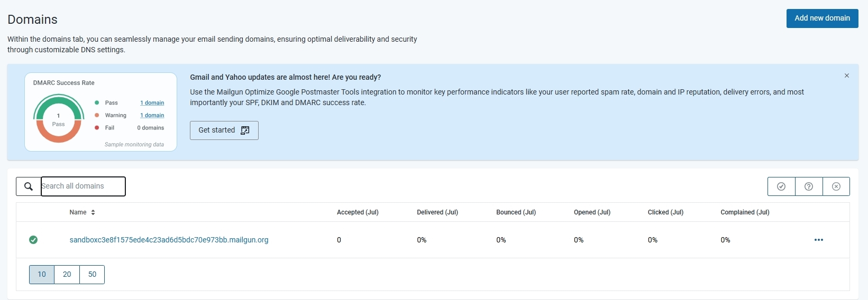868x300 pixels.
Task: Open the sandbox mailgun.org domain link
Action: [169, 240]
